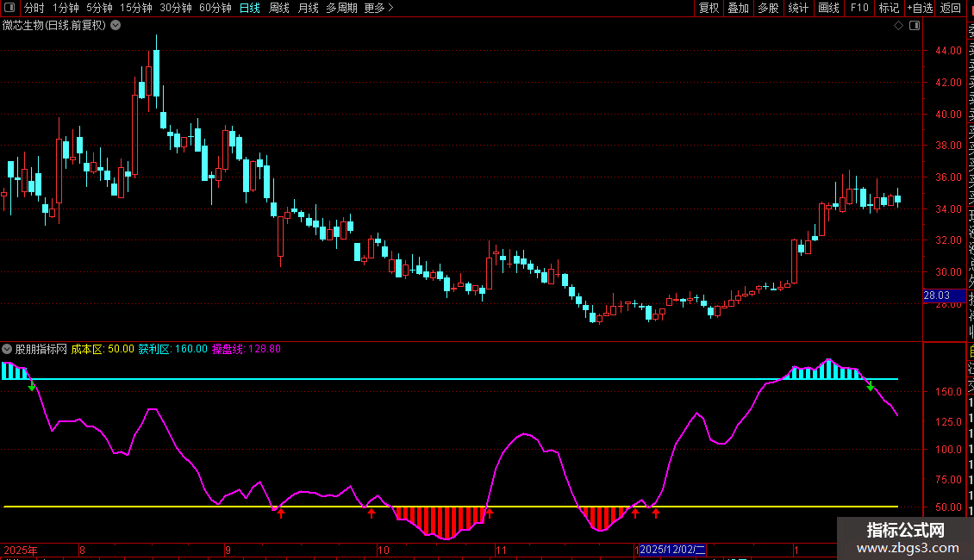This screenshot has width=974, height=560.
Task: Click the first red up arrow on the yellow line
Action: click(x=280, y=513)
